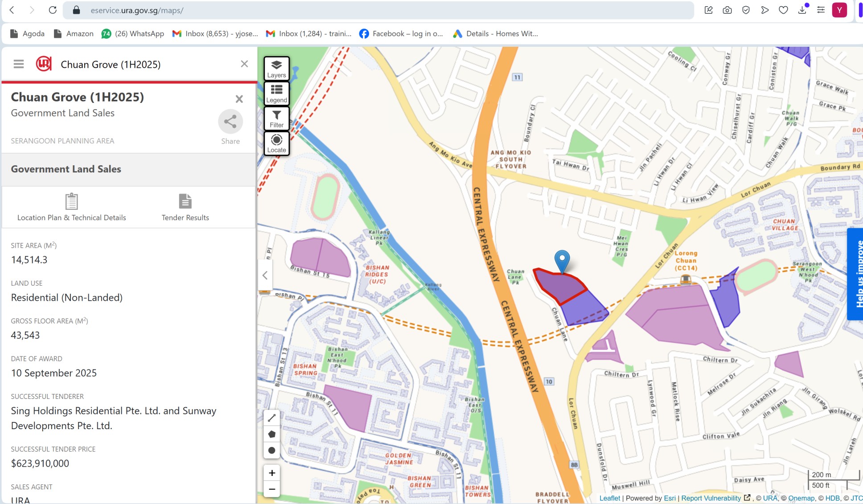The height and width of the screenshot is (504, 863).
Task: Go back in browser
Action: tap(12, 10)
